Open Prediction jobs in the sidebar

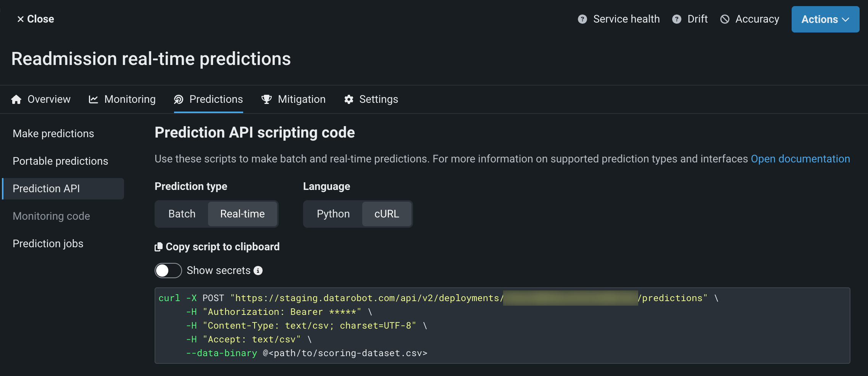click(48, 244)
